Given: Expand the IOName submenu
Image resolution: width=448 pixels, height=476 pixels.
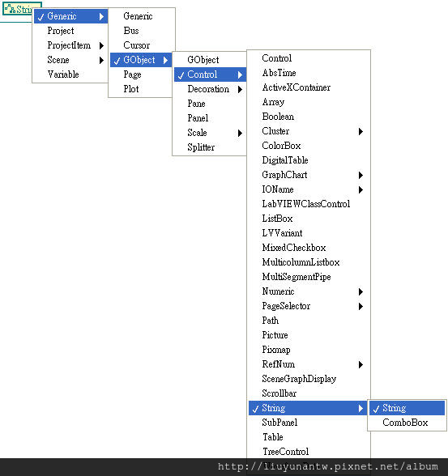Looking at the screenshot, I should (308, 189).
